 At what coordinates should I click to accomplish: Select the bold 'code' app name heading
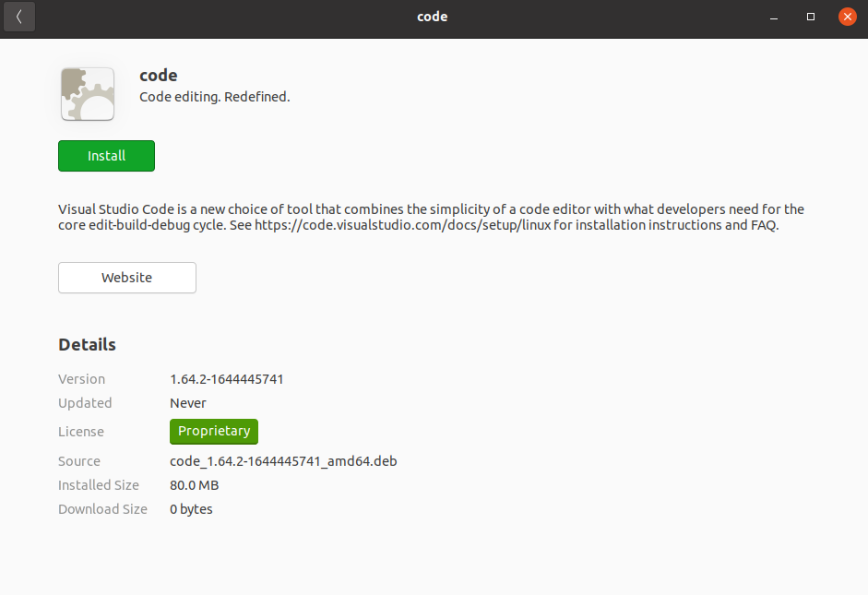point(159,76)
